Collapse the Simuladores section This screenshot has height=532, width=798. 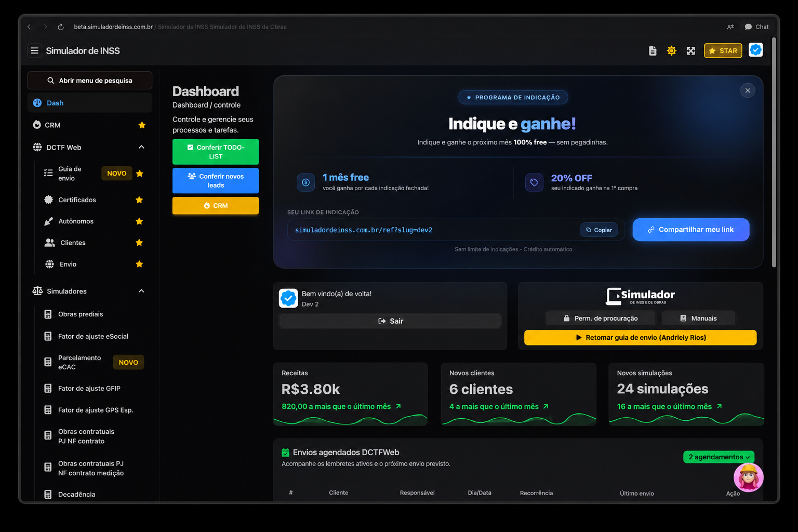[141, 291]
